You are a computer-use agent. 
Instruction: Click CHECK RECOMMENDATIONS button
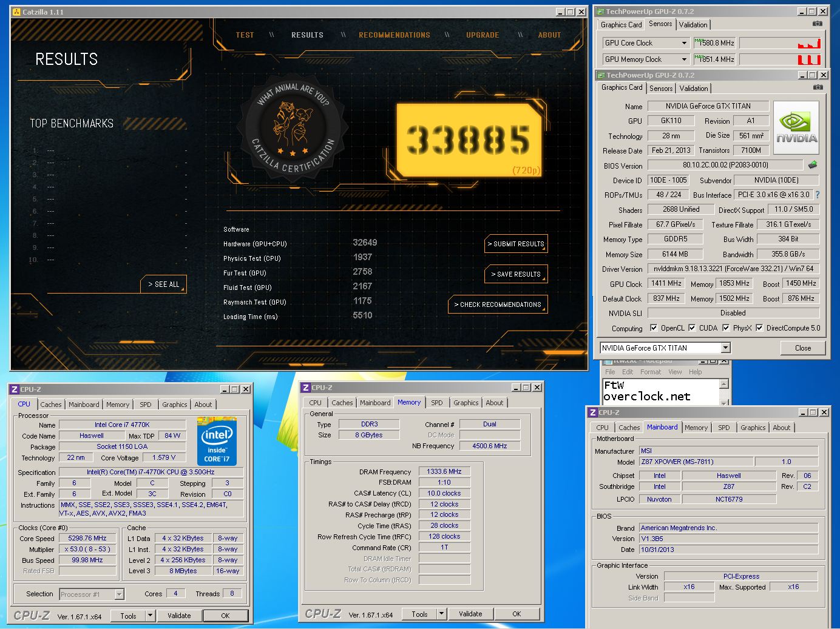tap(498, 304)
